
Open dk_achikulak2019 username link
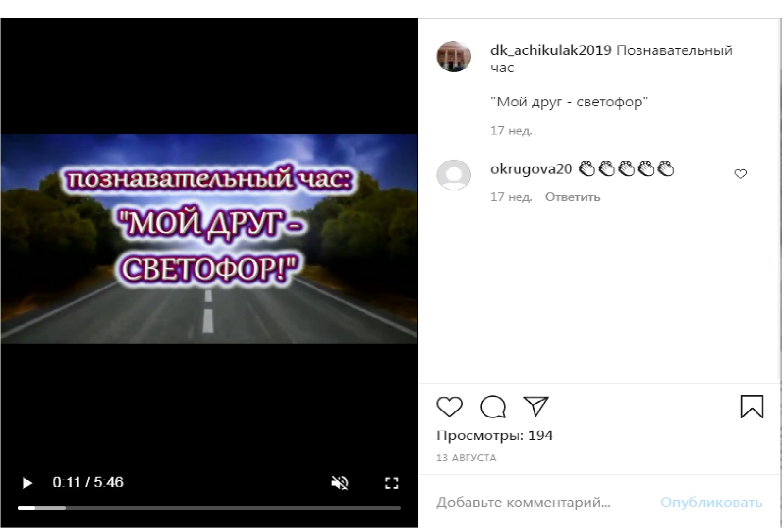[551, 50]
